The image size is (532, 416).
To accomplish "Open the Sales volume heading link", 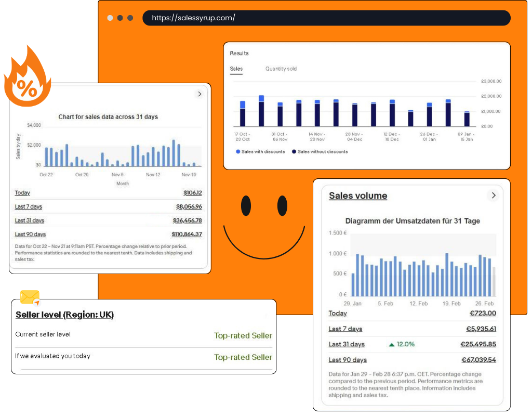I will pos(357,196).
